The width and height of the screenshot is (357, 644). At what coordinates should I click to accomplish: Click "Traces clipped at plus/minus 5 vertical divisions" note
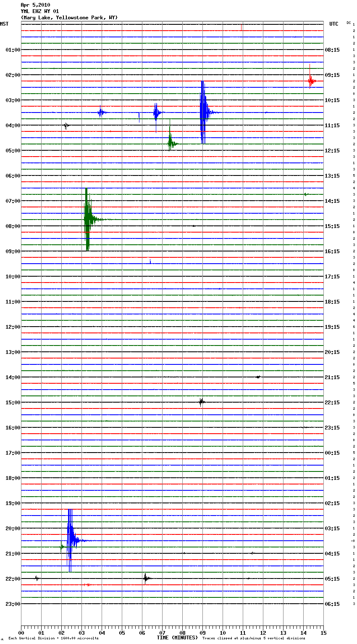[x=254, y=639]
